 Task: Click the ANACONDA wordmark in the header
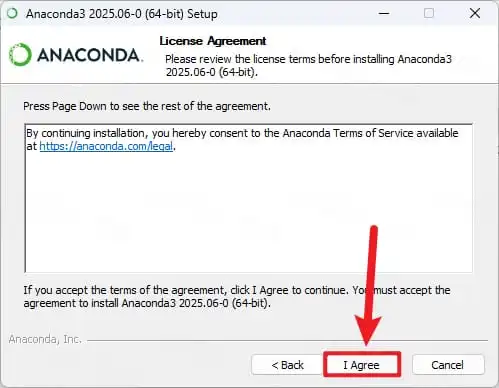[x=90, y=55]
